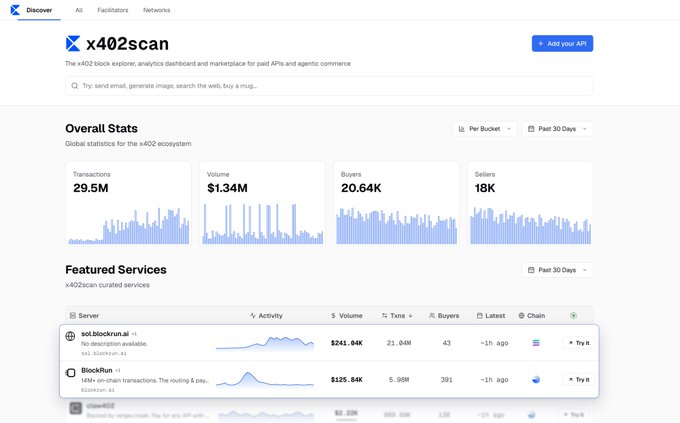Image resolution: width=680 pixels, height=423 pixels.
Task: Sort by the Volume column header
Action: (x=347, y=315)
